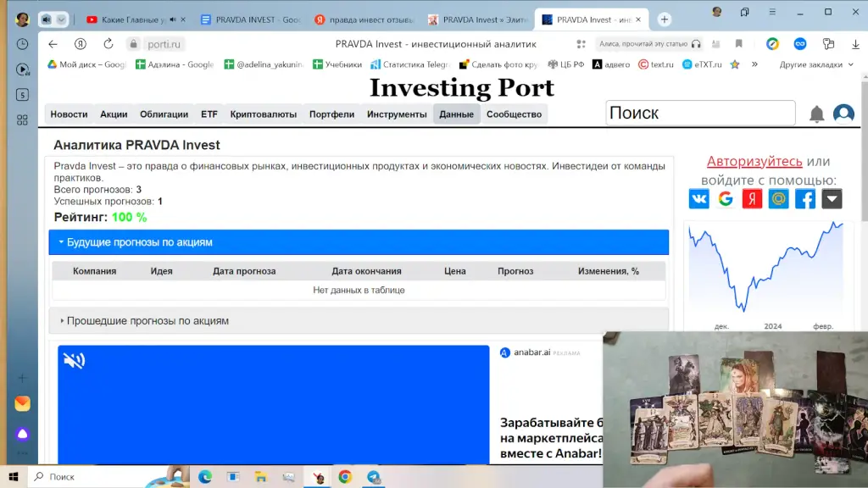Log in with the VK icon
The image size is (868, 488).
(698, 198)
